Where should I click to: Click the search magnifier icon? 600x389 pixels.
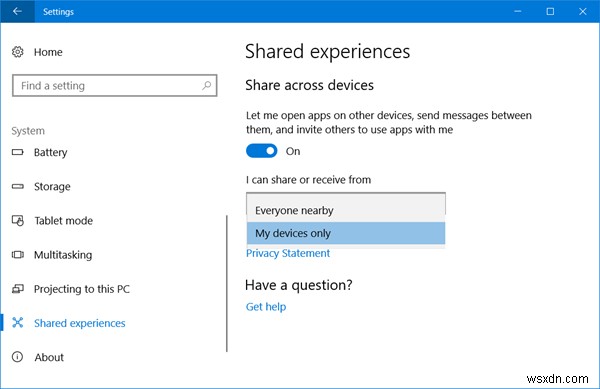[207, 85]
